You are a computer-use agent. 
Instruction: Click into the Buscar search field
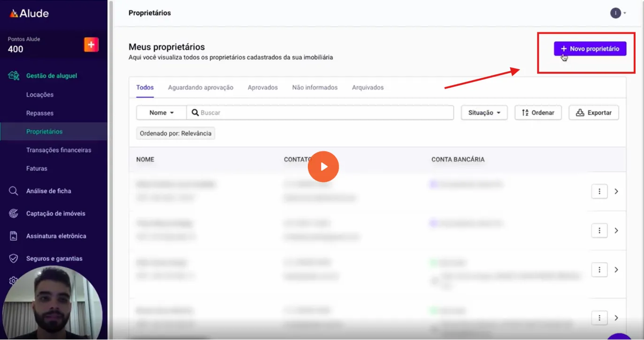pyautogui.click(x=320, y=113)
